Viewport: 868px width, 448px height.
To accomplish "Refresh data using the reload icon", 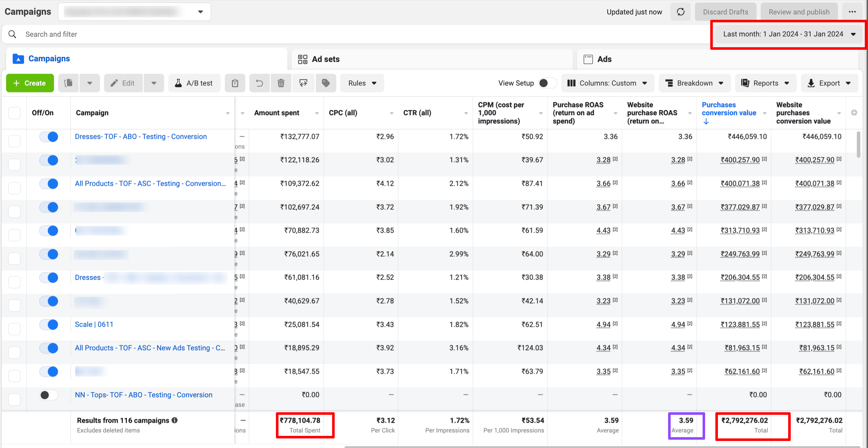I will [680, 11].
